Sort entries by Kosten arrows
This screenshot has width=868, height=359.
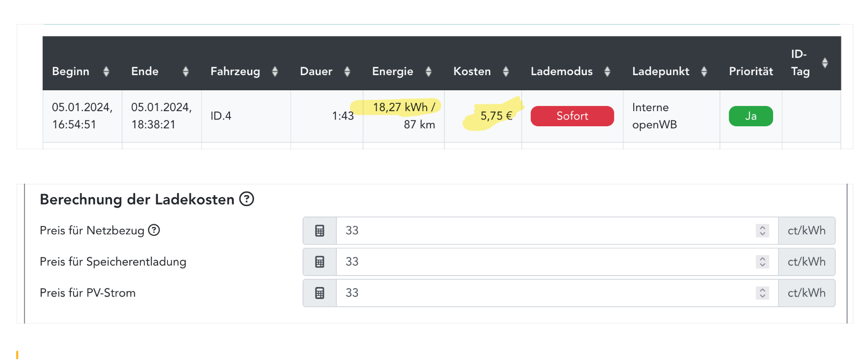[506, 71]
